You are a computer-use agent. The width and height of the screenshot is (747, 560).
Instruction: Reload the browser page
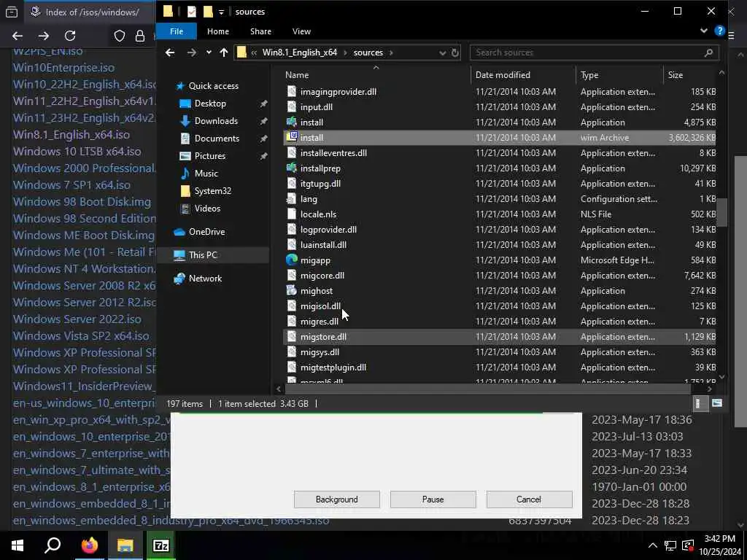(70, 36)
